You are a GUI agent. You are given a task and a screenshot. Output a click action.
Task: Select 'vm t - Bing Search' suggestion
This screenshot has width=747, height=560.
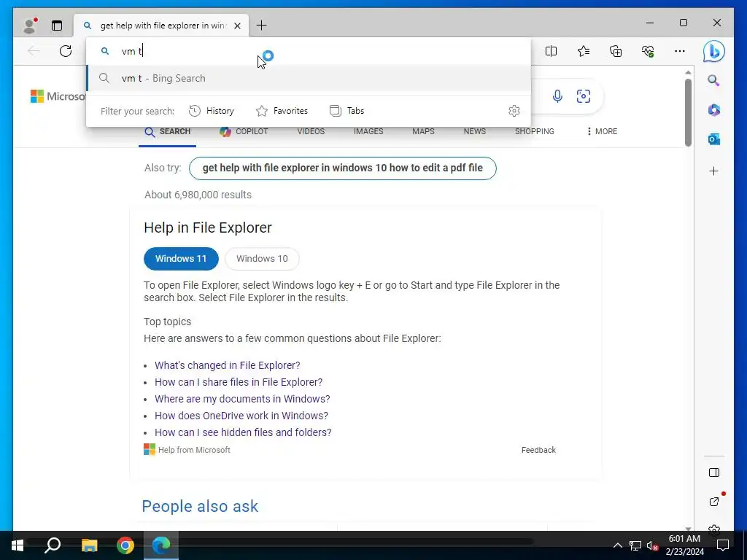pos(309,78)
